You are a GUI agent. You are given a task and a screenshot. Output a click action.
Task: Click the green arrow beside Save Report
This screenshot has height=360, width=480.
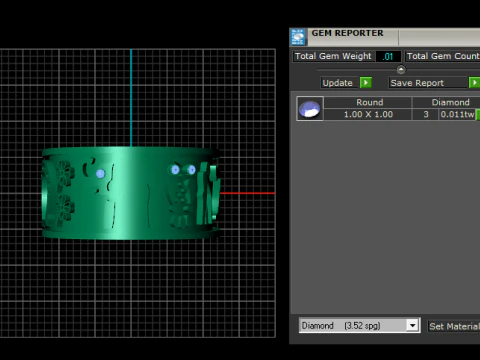(474, 82)
